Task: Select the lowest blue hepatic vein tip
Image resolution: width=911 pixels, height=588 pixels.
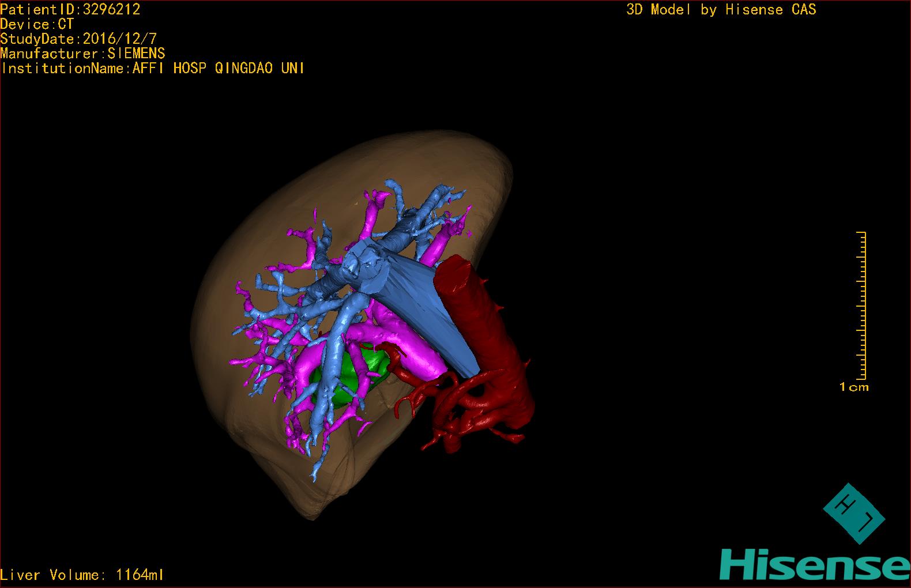Action: [315, 476]
